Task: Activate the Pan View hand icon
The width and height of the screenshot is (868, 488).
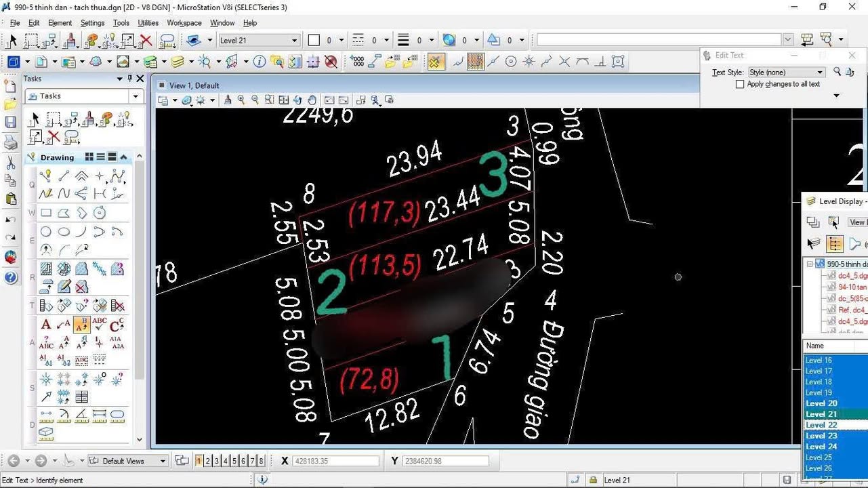Action: pyautogui.click(x=312, y=100)
